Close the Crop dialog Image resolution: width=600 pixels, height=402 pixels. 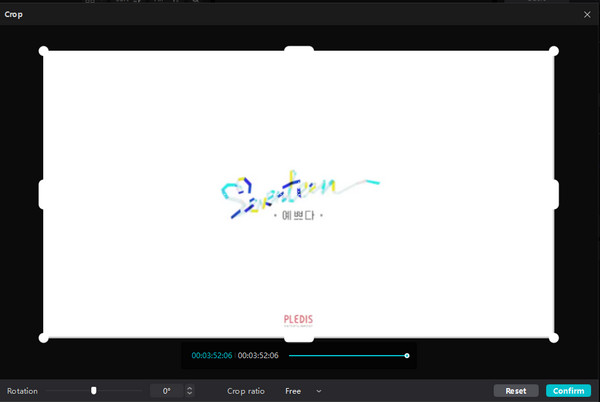[587, 15]
